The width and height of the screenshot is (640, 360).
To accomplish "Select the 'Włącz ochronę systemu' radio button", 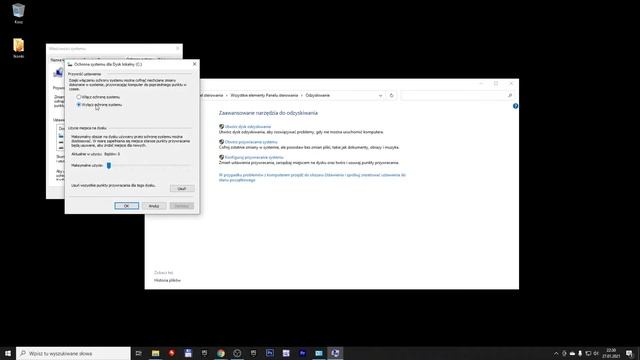I will pos(79,97).
